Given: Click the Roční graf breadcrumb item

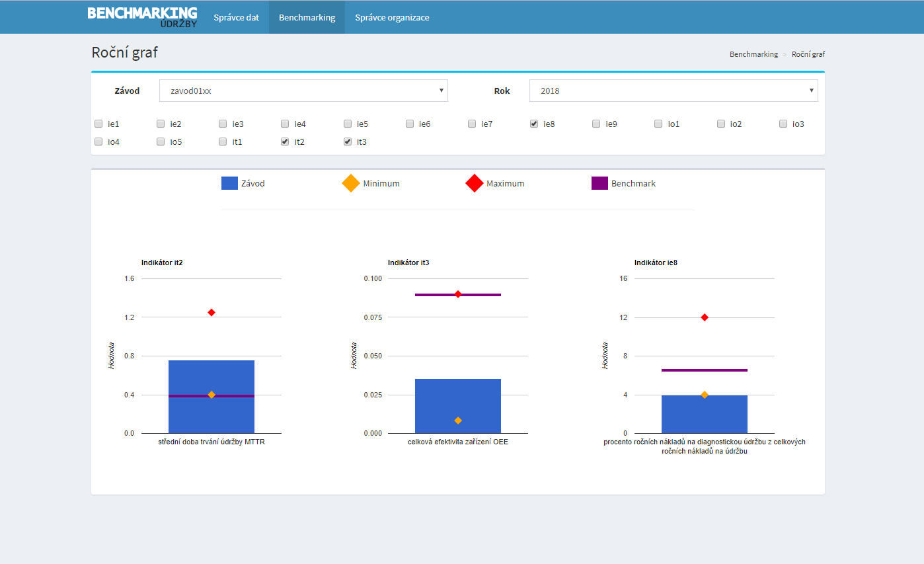Looking at the screenshot, I should coord(808,54).
